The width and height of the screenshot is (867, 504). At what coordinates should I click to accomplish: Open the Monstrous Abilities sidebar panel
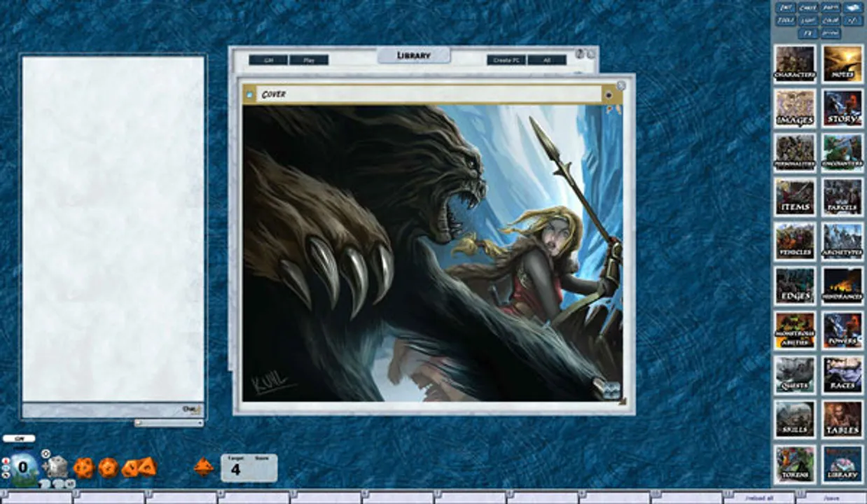[795, 330]
